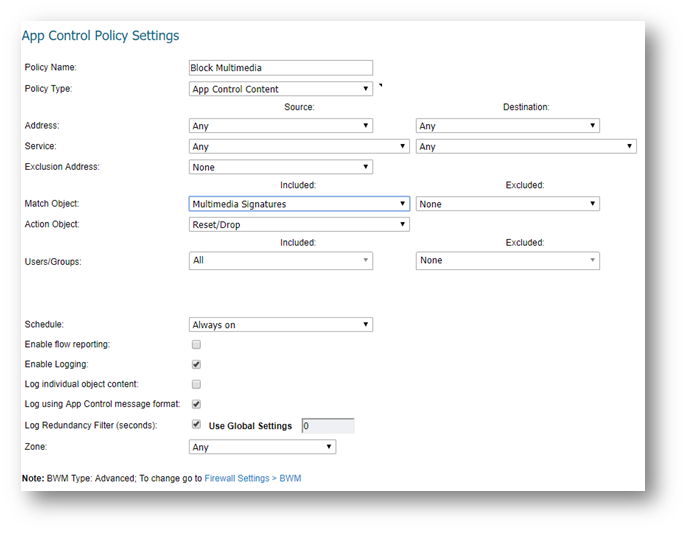687x533 pixels.
Task: Click the Policy Name text field
Action: point(280,68)
